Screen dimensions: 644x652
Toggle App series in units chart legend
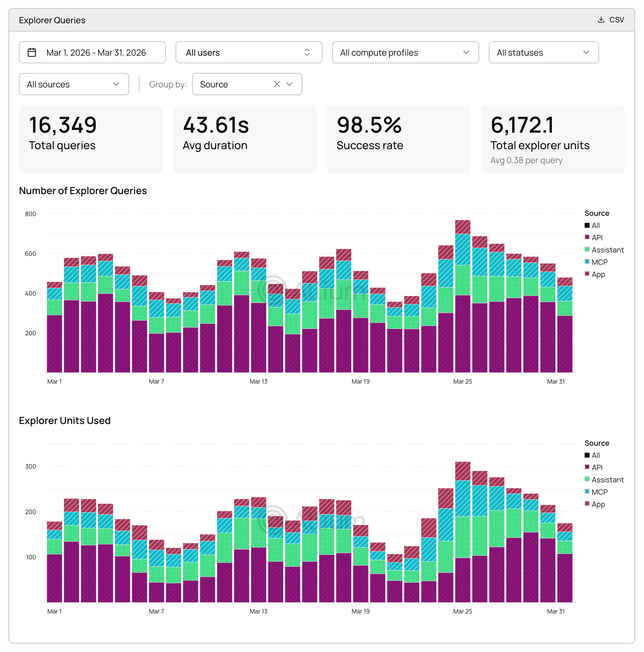point(598,504)
